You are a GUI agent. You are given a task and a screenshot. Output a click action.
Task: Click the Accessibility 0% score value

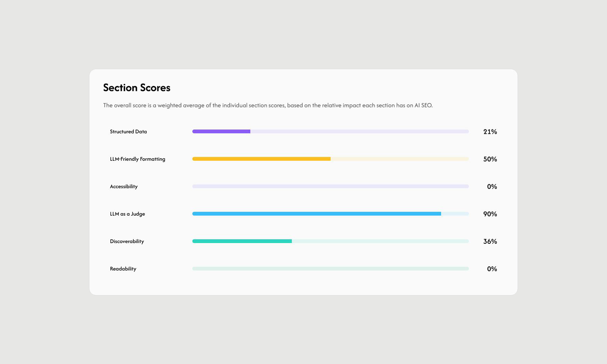[492, 187]
